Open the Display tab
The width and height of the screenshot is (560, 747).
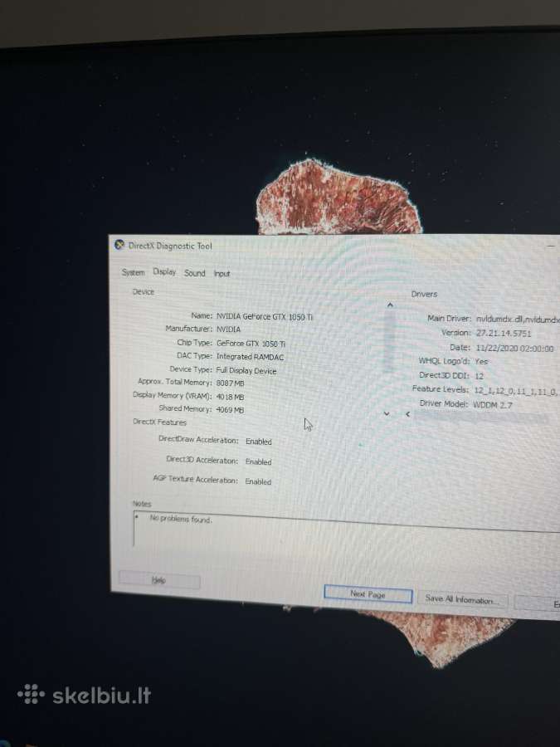(x=164, y=271)
